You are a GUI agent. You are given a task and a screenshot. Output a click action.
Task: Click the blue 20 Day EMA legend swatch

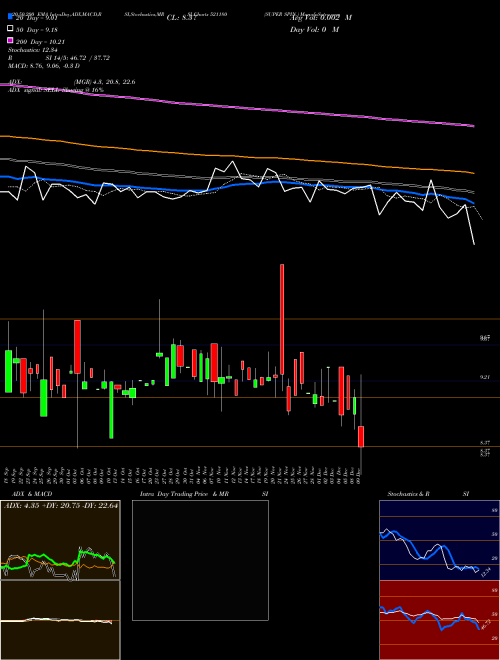[11, 17]
